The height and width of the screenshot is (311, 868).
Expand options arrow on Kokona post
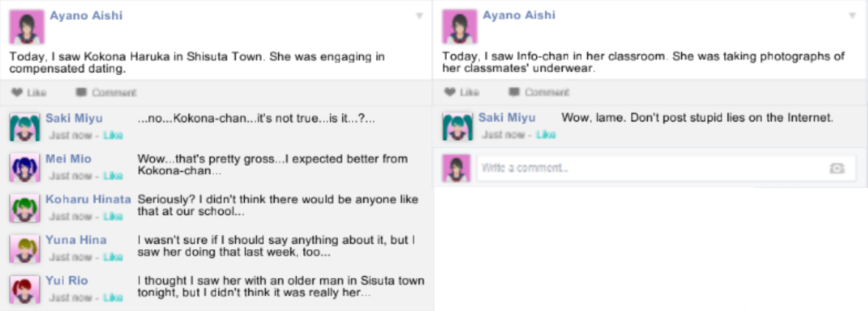coord(420,15)
